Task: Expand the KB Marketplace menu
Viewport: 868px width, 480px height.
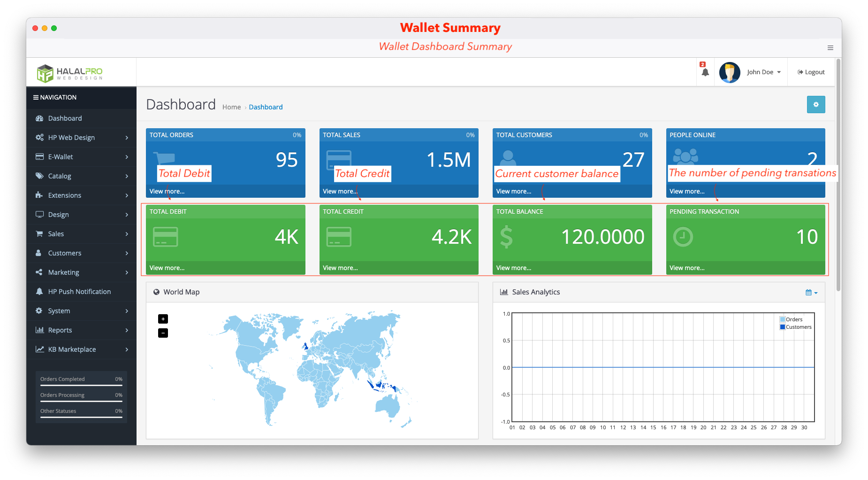Action: click(x=81, y=349)
